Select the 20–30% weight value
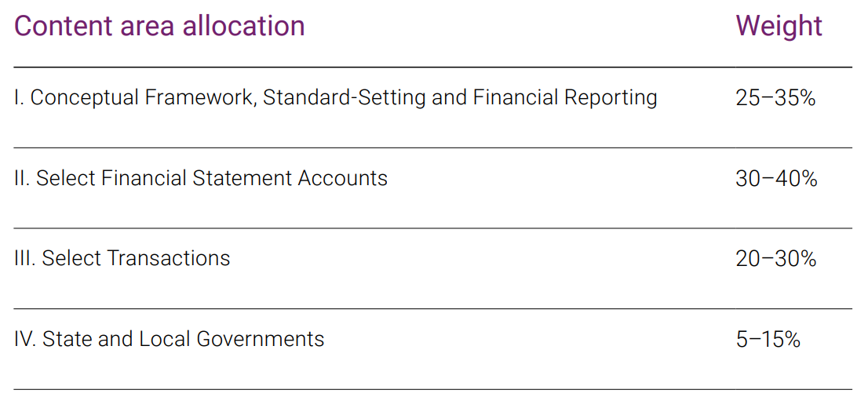868x408 pixels. click(x=775, y=258)
